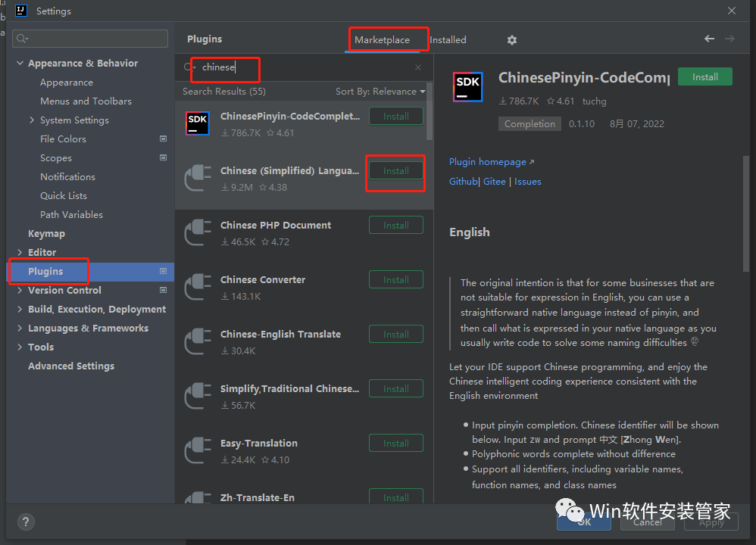The width and height of the screenshot is (756, 545).
Task: Expand the Editor settings section
Action: point(20,253)
